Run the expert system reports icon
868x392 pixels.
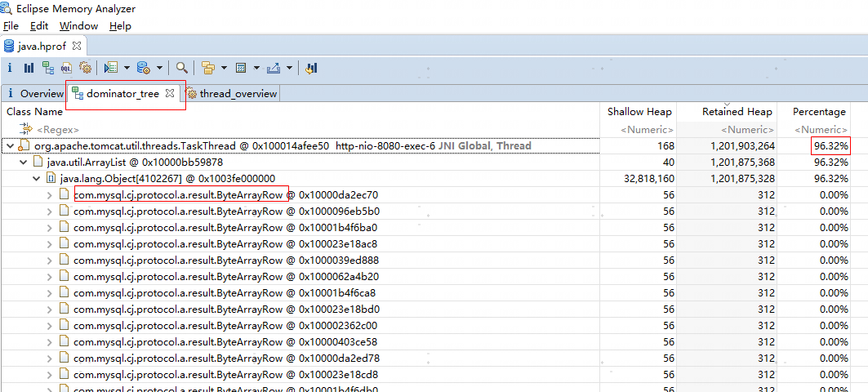(111, 68)
